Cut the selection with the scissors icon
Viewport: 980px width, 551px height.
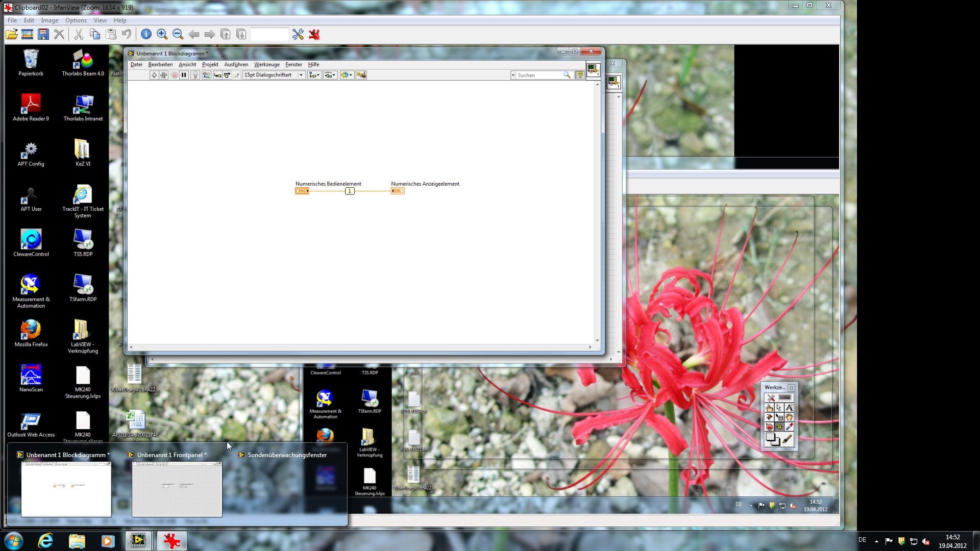point(79,34)
